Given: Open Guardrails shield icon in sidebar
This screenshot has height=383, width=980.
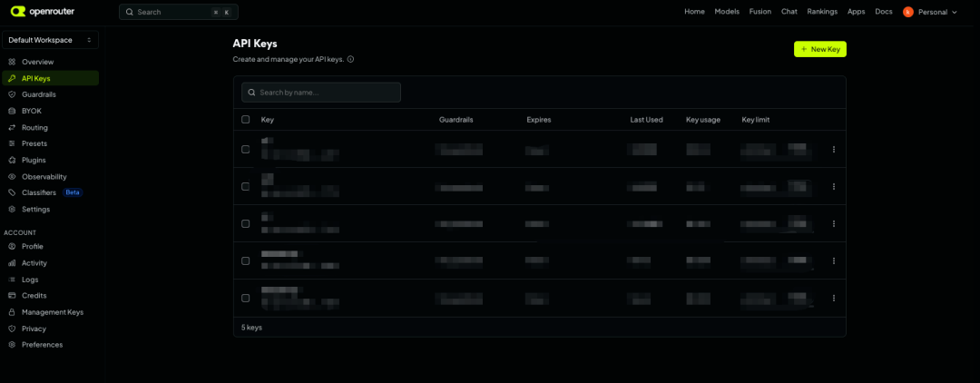Looking at the screenshot, I should 12,94.
